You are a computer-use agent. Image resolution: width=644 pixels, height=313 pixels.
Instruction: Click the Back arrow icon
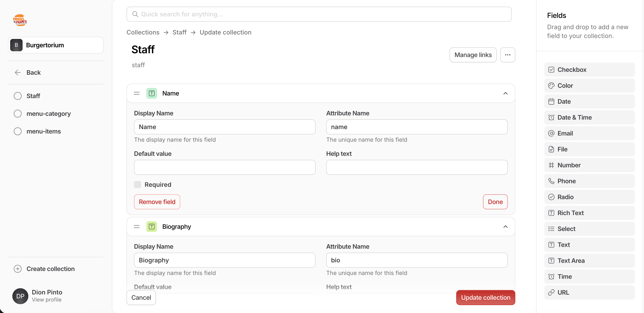tap(17, 73)
